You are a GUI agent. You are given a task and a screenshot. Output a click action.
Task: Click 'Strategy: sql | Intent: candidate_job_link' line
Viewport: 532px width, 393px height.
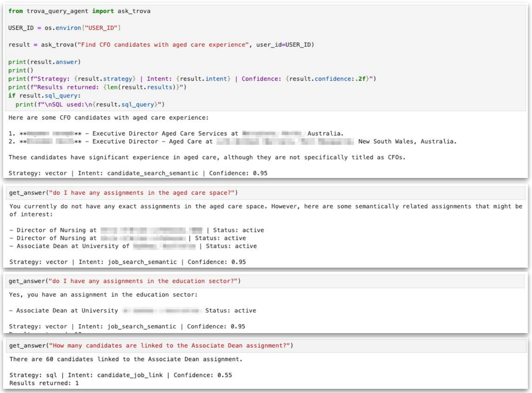coord(121,375)
